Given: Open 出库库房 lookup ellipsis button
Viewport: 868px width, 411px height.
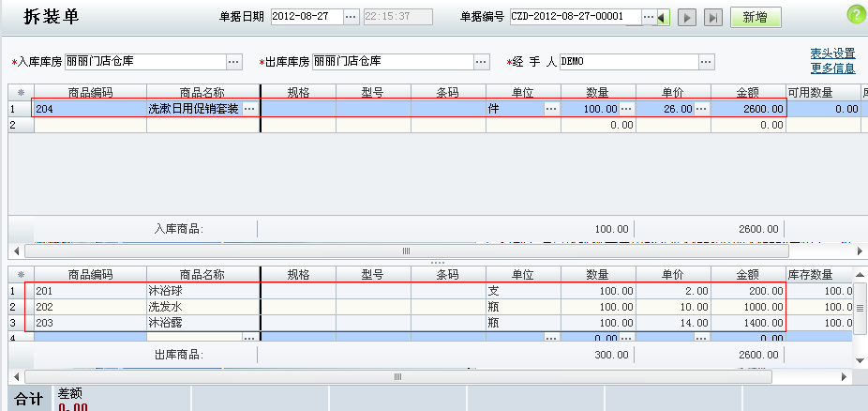Looking at the screenshot, I should click(482, 62).
